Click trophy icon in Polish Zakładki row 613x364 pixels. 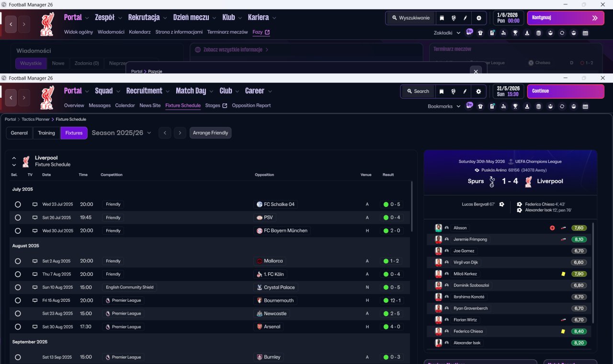(515, 33)
